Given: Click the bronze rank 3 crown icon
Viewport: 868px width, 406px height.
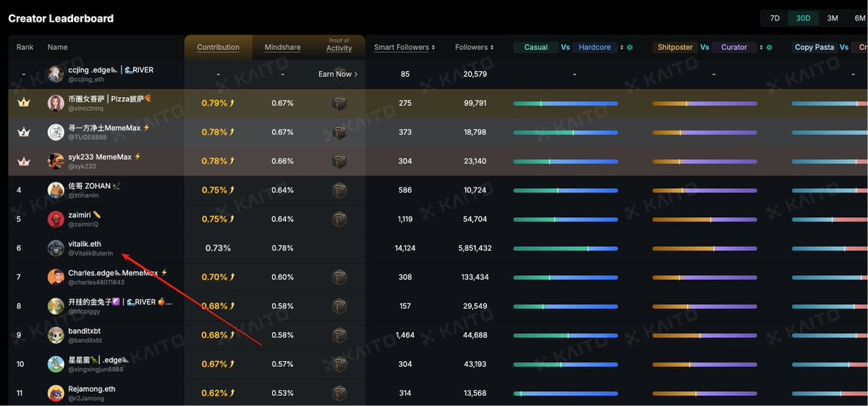Looking at the screenshot, I should point(24,161).
